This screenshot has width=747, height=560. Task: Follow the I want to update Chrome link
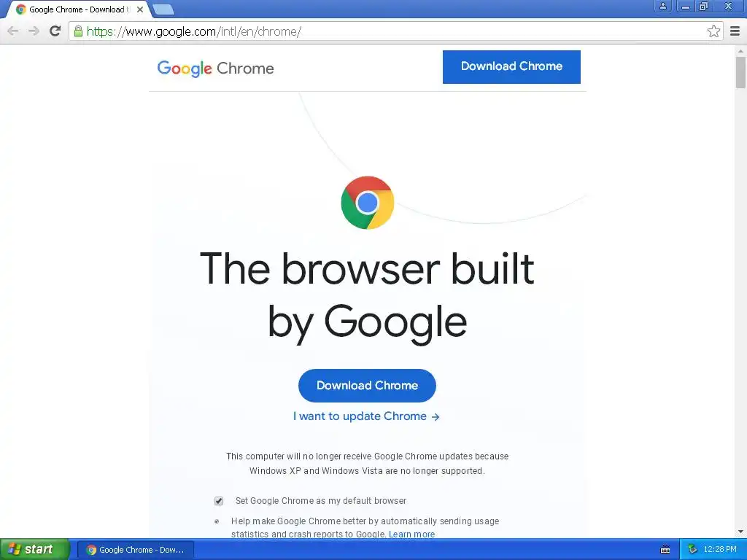pyautogui.click(x=366, y=416)
